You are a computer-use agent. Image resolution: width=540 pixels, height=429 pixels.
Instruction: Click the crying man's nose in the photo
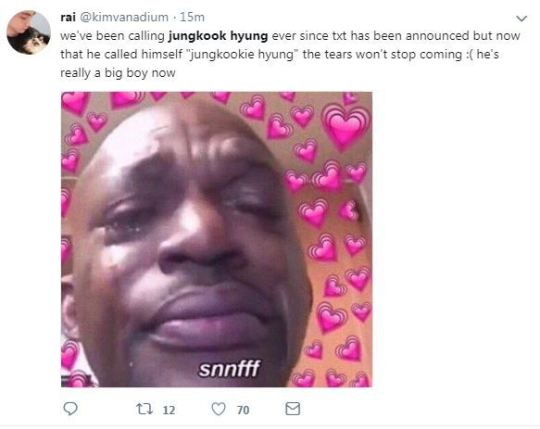201,241
